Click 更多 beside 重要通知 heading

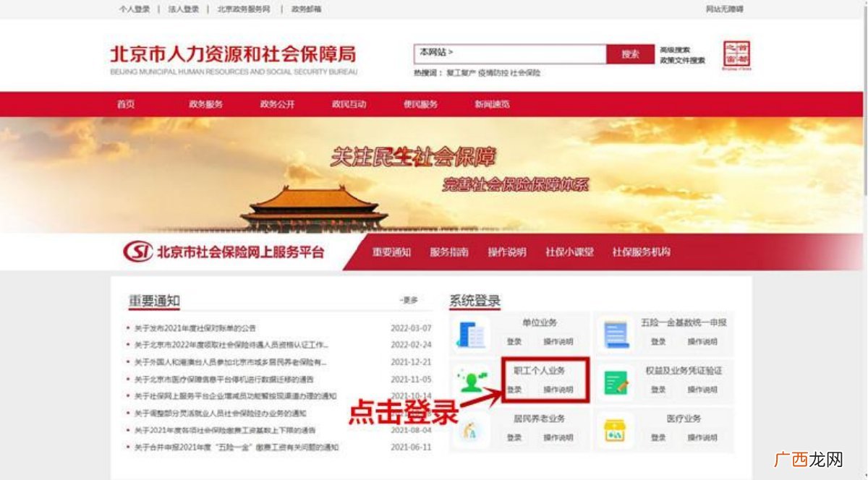pyautogui.click(x=409, y=300)
